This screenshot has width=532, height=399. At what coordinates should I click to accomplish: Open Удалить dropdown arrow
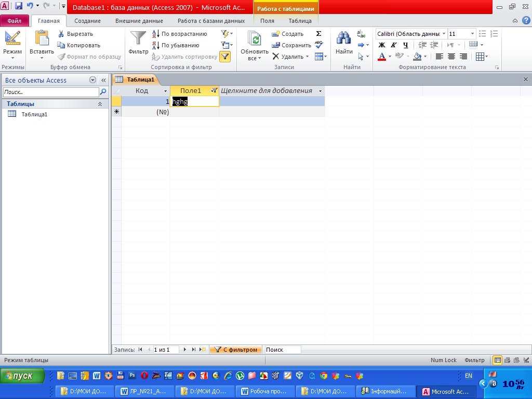(x=308, y=57)
